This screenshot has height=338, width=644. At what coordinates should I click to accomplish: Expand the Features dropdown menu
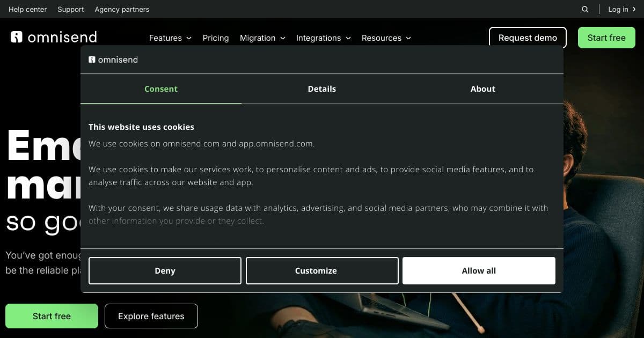[170, 38]
